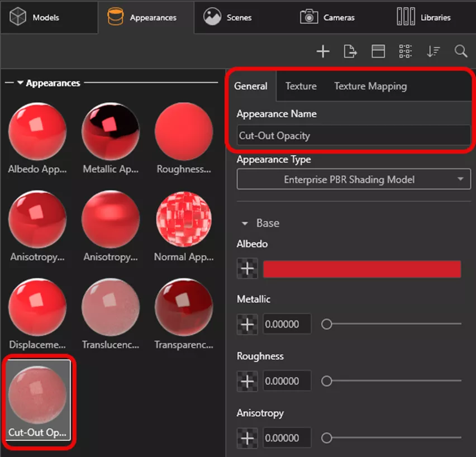Click the search magnifier icon
Screen dimensions: 476x457
(461, 51)
